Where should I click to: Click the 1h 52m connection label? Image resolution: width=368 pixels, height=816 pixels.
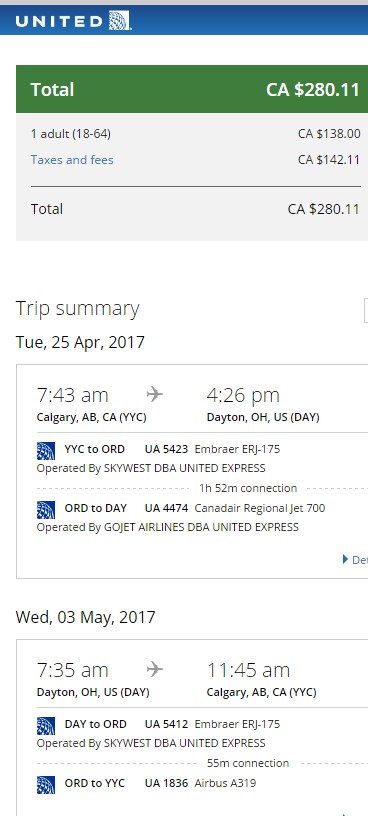tap(248, 488)
